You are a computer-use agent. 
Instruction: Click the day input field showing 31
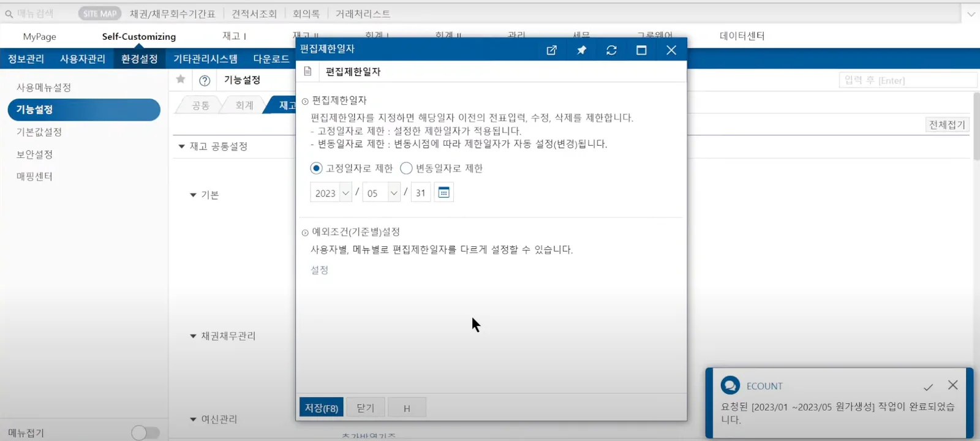[x=421, y=193]
